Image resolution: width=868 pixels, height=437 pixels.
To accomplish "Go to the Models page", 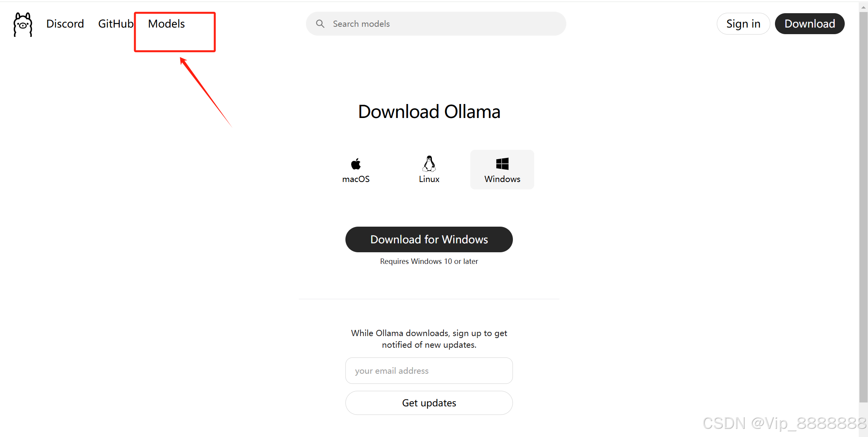I will pos(166,24).
